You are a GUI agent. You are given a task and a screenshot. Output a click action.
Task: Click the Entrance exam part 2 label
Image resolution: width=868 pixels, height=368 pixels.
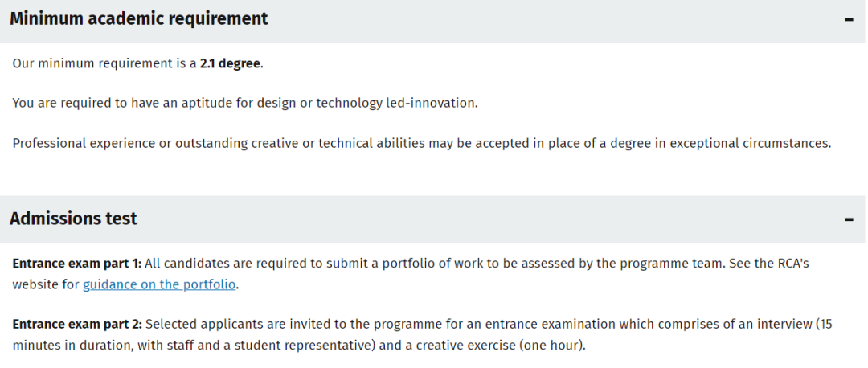[x=77, y=324]
